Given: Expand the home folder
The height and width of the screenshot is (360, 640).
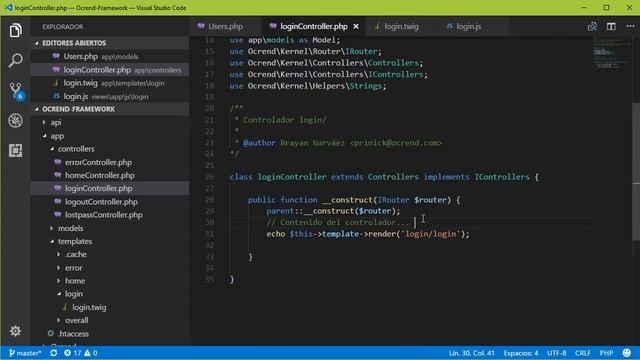Looking at the screenshot, I should tap(110, 281).
